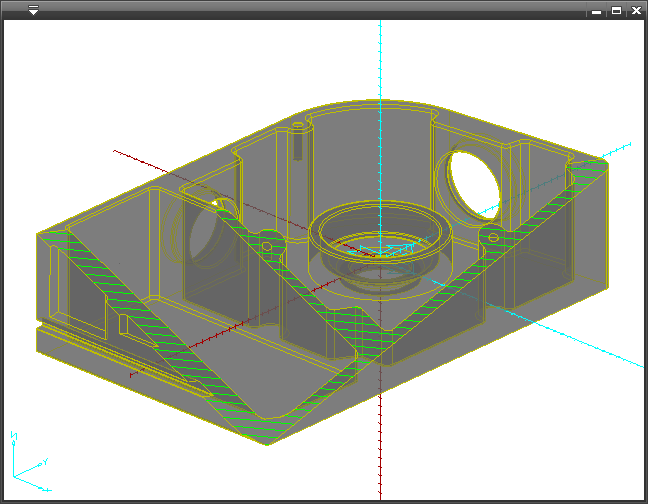The image size is (648, 504).
Task: Click the origin of the corner axis triad
Action: click(15, 475)
